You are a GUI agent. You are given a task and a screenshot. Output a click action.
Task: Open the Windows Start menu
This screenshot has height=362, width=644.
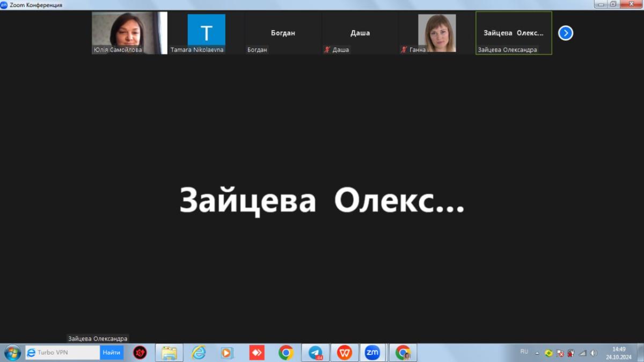coord(12,353)
